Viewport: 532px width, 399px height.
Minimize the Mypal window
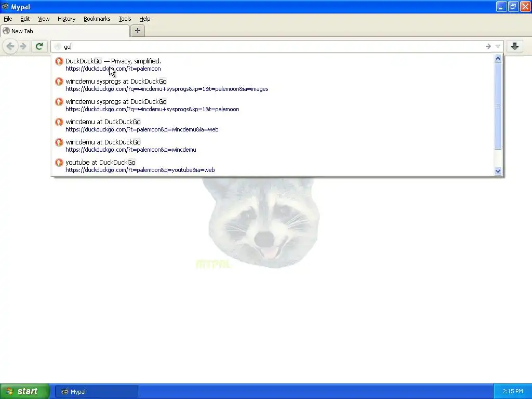(501, 6)
